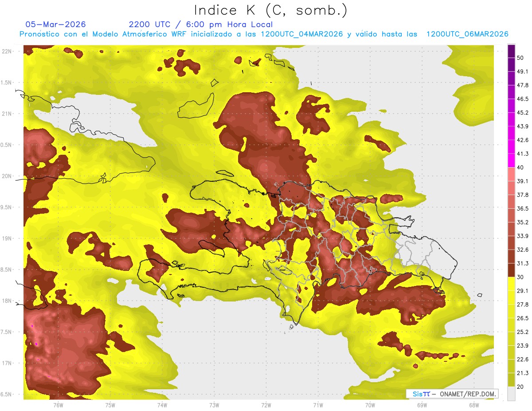The width and height of the screenshot is (532, 411).
Task: Click the '50' colorbar value
Action: tap(520, 58)
